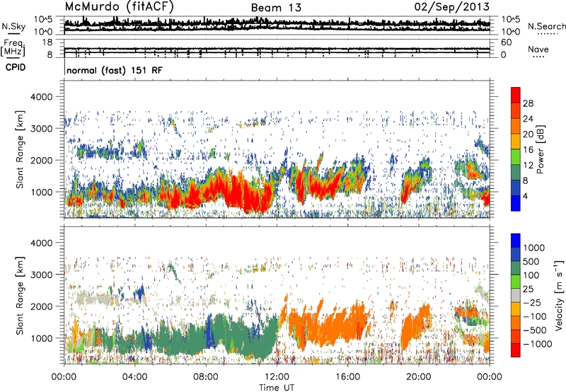Screen dimensions: 566x392
Task: Click the Slant Range [km] label of velocity panel
Action: [x=20, y=295]
